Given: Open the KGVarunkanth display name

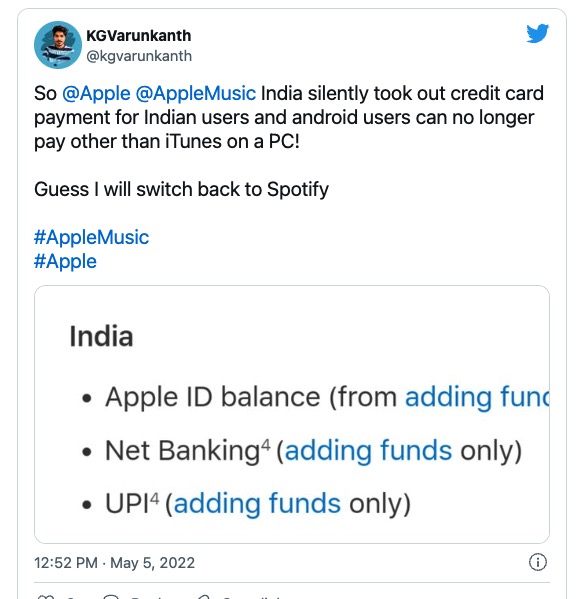Looking at the screenshot, I should pos(138,36).
